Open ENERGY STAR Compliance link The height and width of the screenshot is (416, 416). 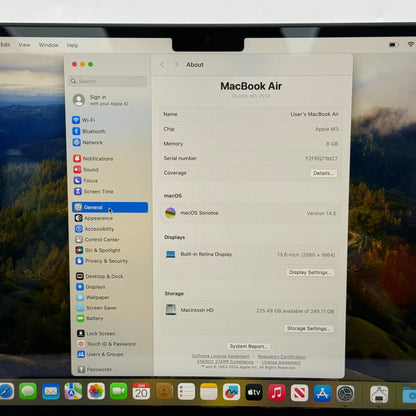pos(225,362)
